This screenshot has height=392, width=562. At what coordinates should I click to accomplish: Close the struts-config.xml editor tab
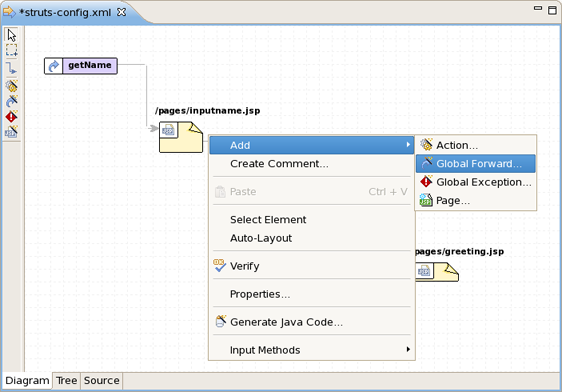(122, 12)
